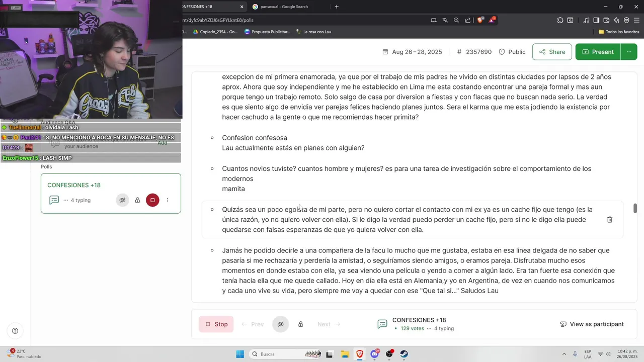The height and width of the screenshot is (362, 644).
Task: Open Brave Shields icon in address bar
Action: tap(480, 20)
